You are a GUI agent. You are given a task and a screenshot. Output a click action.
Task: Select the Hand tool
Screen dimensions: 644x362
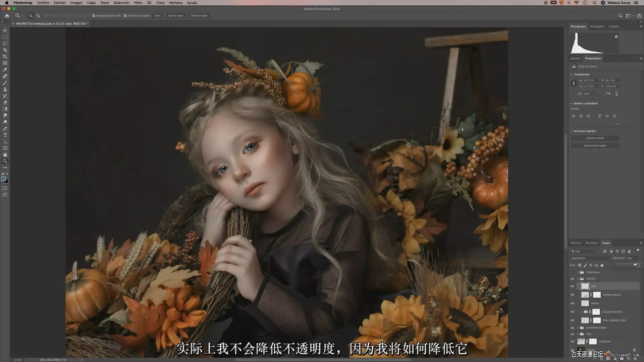click(5, 155)
